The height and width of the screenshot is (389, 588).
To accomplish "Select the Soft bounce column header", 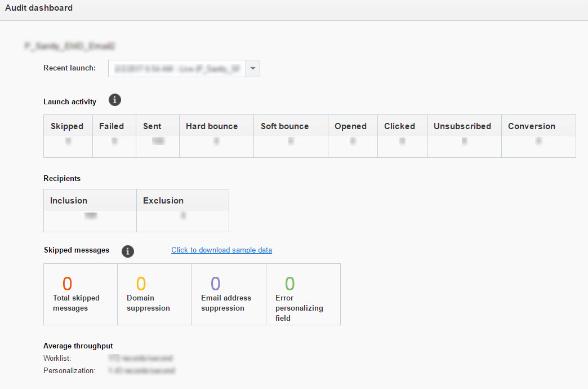I will (284, 126).
